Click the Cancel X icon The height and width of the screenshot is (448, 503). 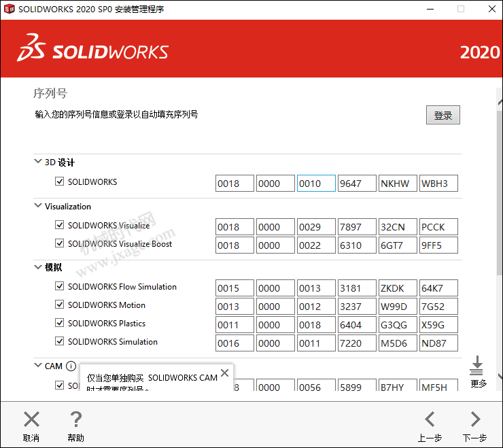[31, 419]
